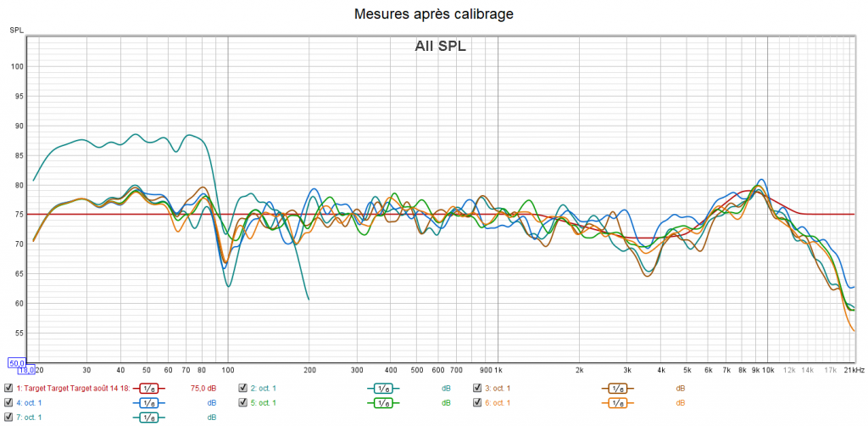
Task: Select the Target trace name label
Action: [72, 388]
